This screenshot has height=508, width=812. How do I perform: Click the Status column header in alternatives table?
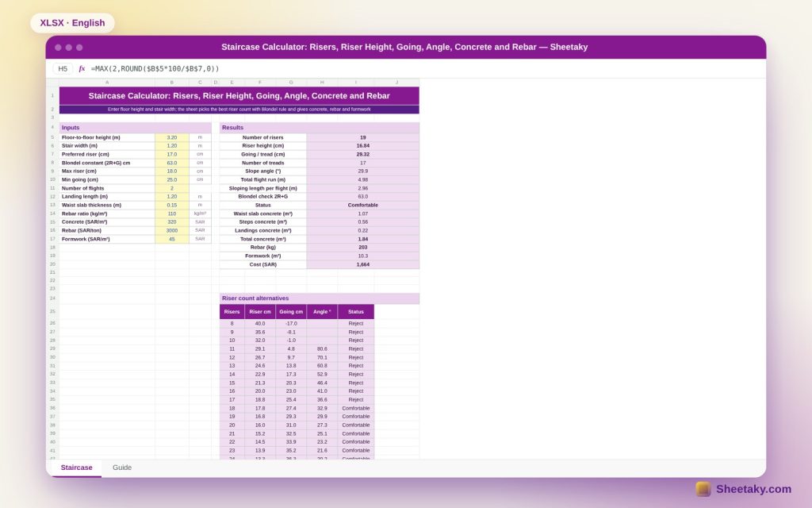[x=356, y=311]
